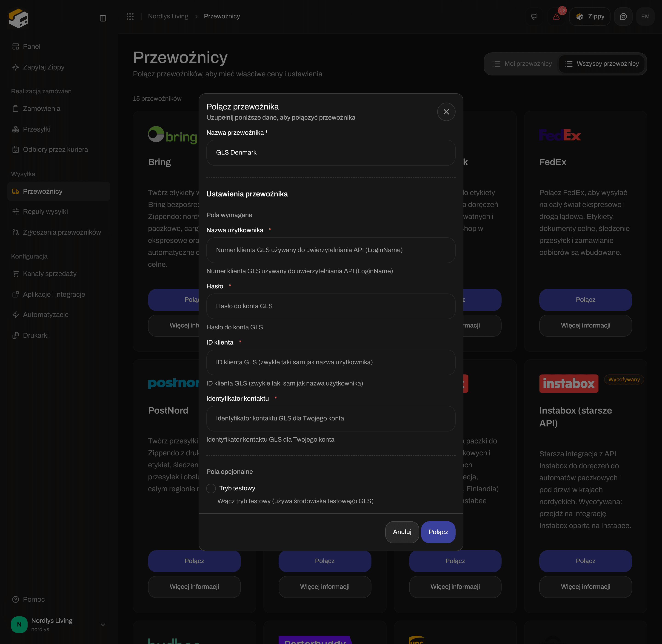
Task: Click Więcej informacji on the Instabox card
Action: 586,587
